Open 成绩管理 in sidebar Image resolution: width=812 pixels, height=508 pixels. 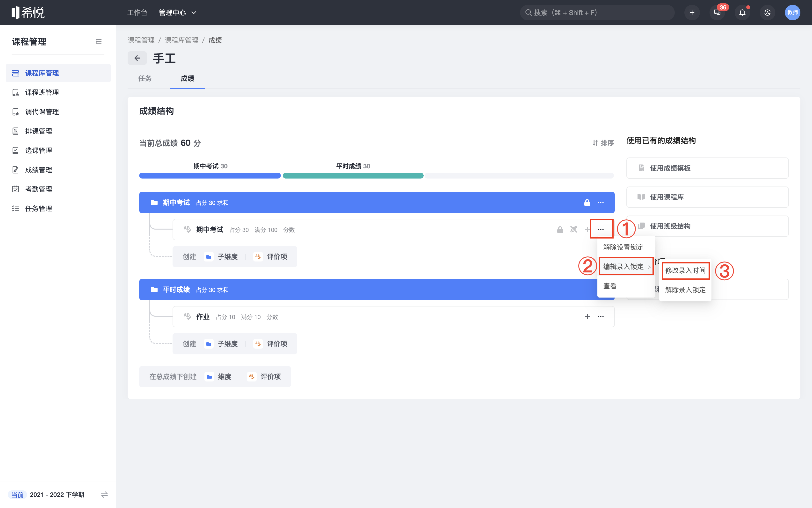58,170
